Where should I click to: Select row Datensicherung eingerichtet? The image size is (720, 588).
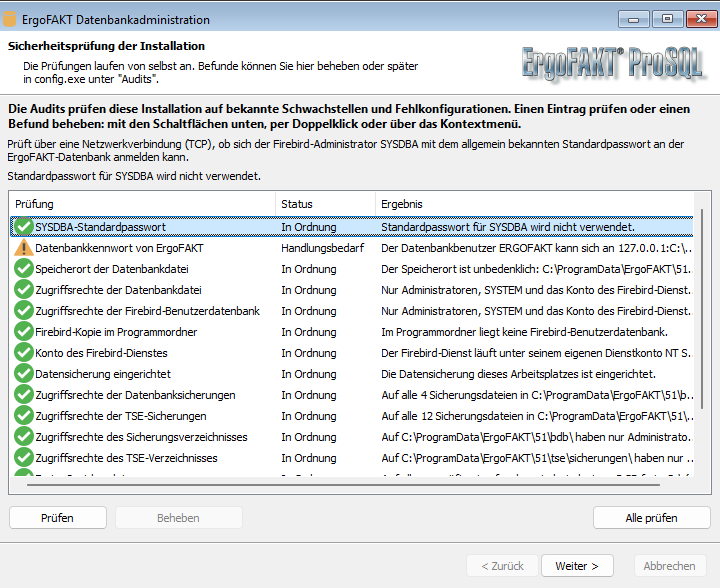point(352,374)
